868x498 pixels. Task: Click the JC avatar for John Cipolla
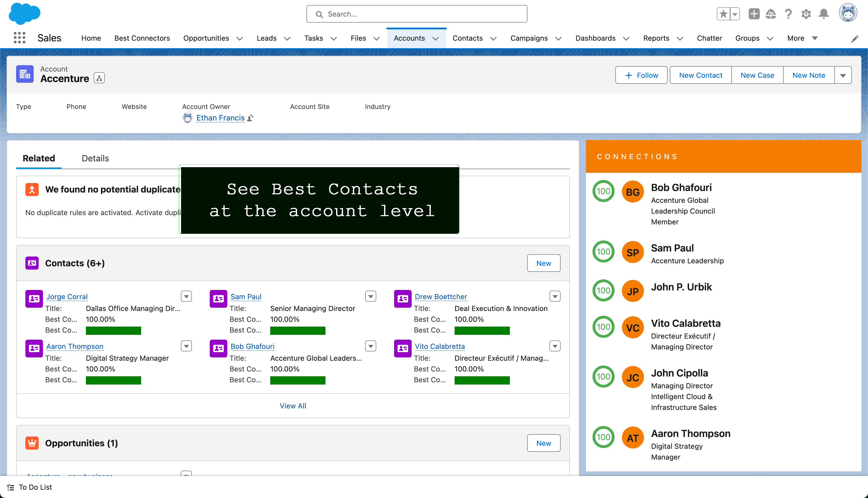point(633,377)
